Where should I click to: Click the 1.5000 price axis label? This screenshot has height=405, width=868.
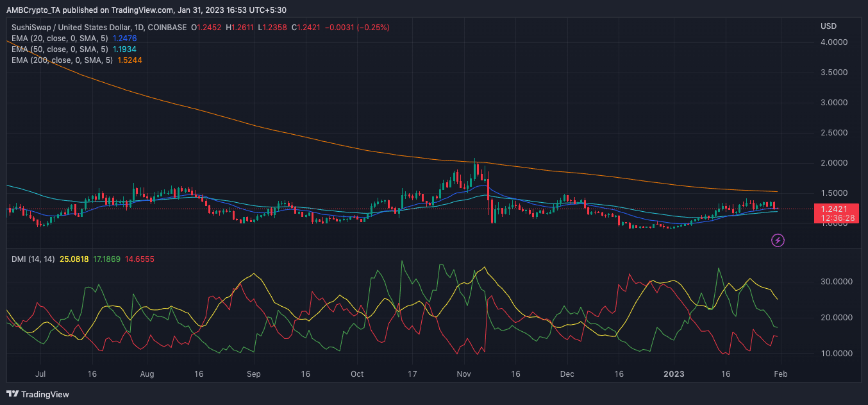click(x=835, y=193)
